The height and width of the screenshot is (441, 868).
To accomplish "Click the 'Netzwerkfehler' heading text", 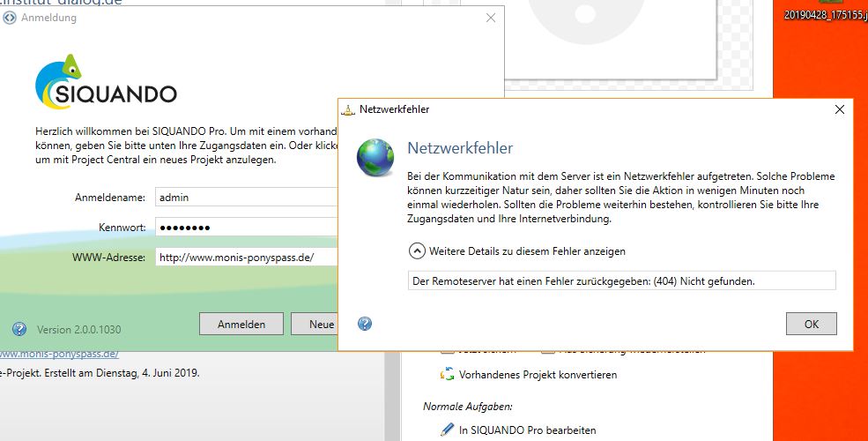I will (x=460, y=148).
